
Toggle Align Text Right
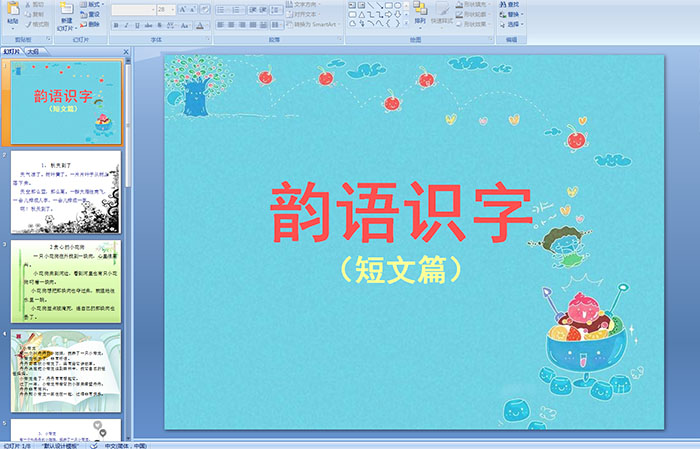click(242, 25)
